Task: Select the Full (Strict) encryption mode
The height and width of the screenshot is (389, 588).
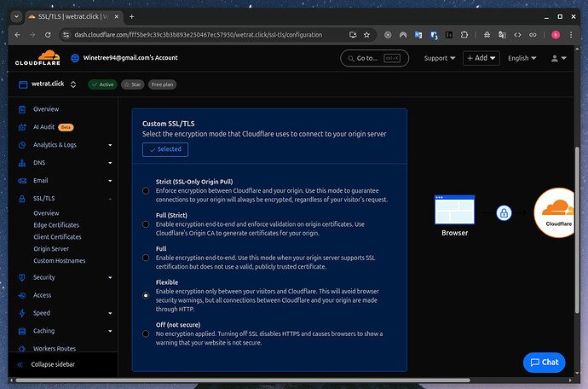Action: pyautogui.click(x=146, y=224)
